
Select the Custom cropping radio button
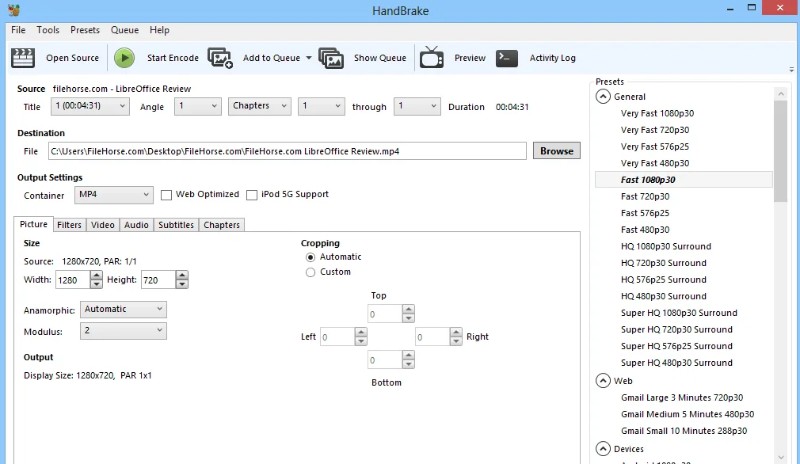(310, 272)
